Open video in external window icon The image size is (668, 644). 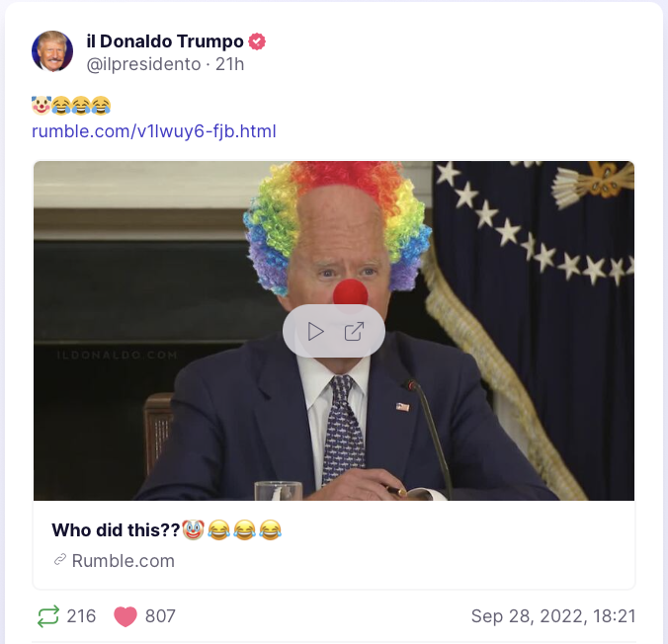click(x=354, y=331)
